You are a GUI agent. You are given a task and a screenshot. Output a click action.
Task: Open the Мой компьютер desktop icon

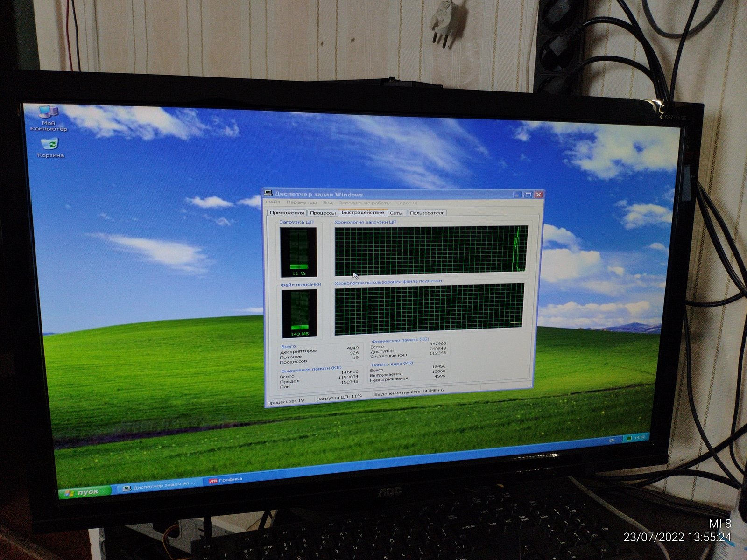49,118
